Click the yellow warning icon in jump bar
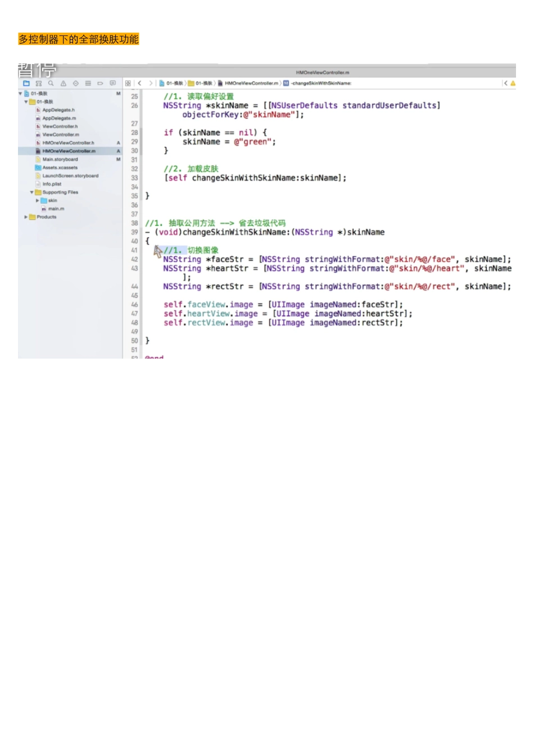The height and width of the screenshot is (756, 534). point(513,83)
